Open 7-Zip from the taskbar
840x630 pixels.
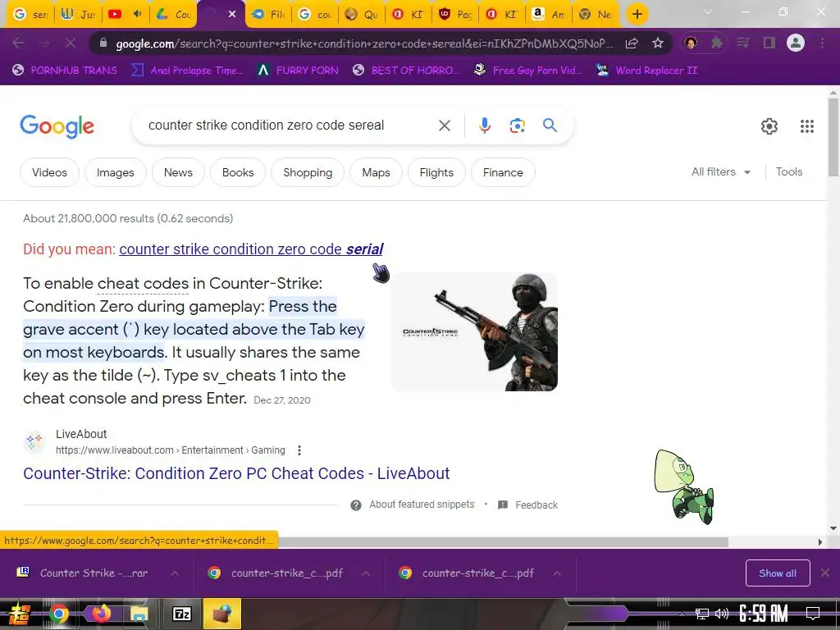click(x=181, y=614)
